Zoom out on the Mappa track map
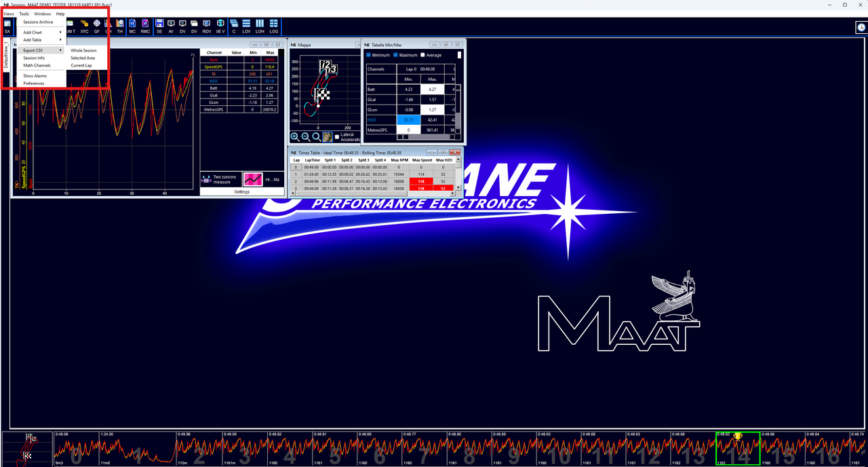Viewport: 868px width, 467px height. [305, 136]
